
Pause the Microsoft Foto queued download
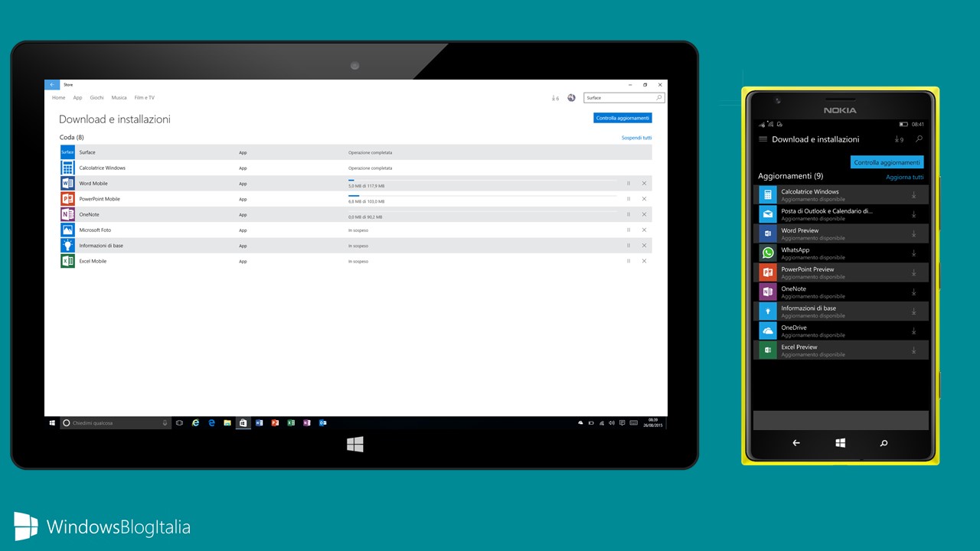click(629, 230)
